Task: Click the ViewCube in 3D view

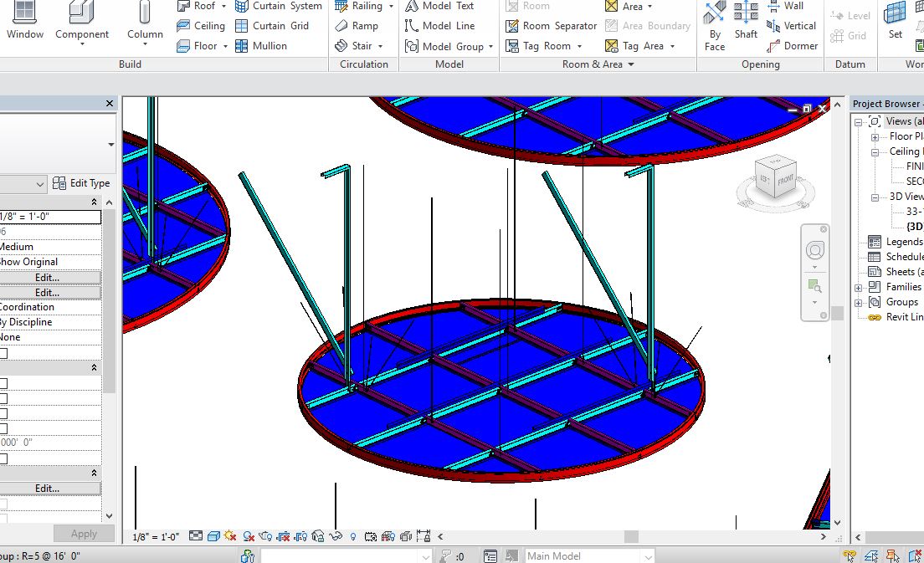Action: (x=774, y=178)
